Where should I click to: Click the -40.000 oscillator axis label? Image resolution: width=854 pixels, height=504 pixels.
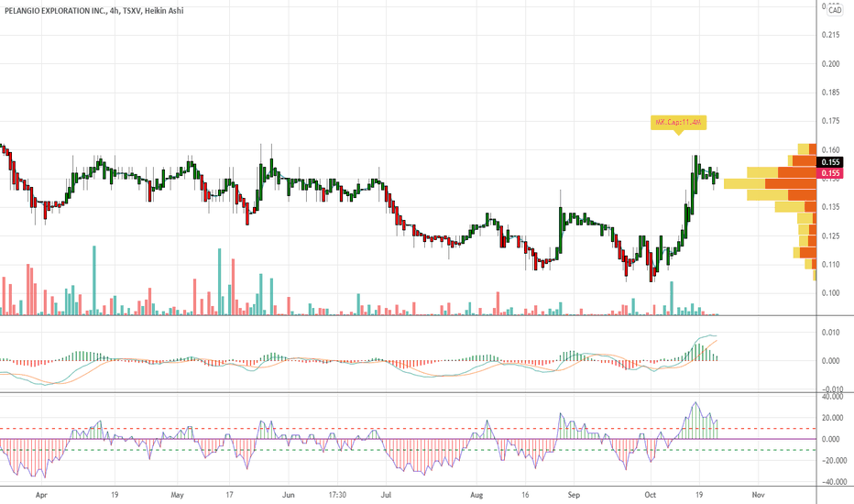click(x=833, y=482)
